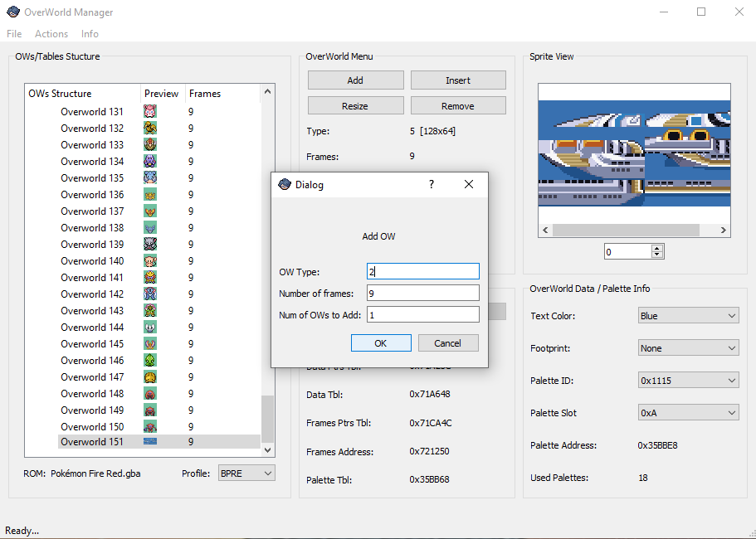The width and height of the screenshot is (756, 539).
Task: Open the Profile BPRE dropdown
Action: pos(246,473)
